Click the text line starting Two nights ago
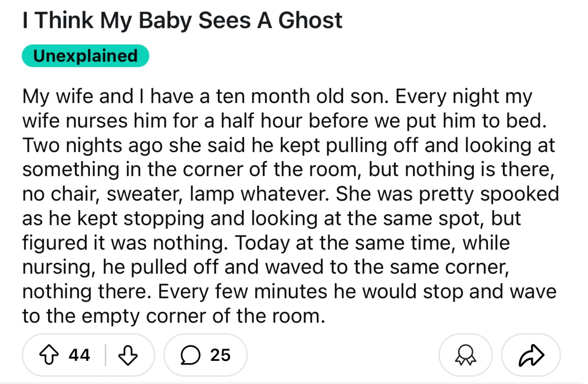588x384 pixels. 288,145
